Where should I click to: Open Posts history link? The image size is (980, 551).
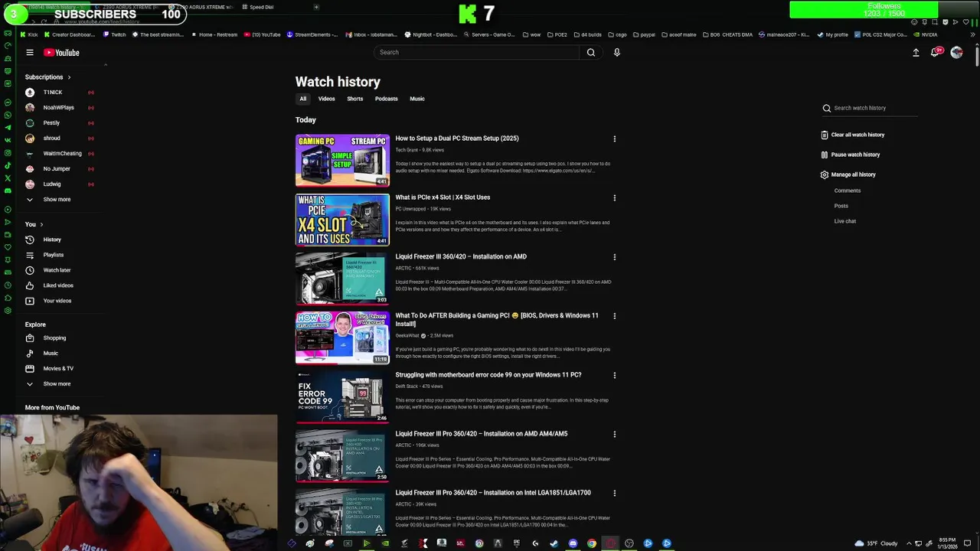point(841,206)
